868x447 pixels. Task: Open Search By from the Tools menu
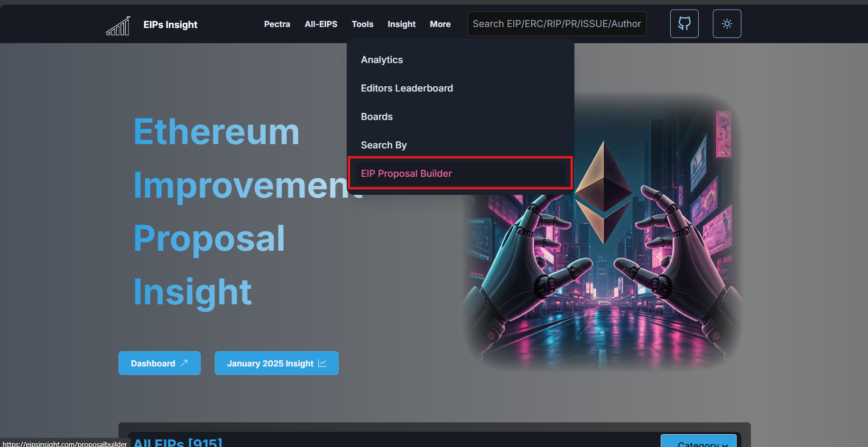pos(384,145)
